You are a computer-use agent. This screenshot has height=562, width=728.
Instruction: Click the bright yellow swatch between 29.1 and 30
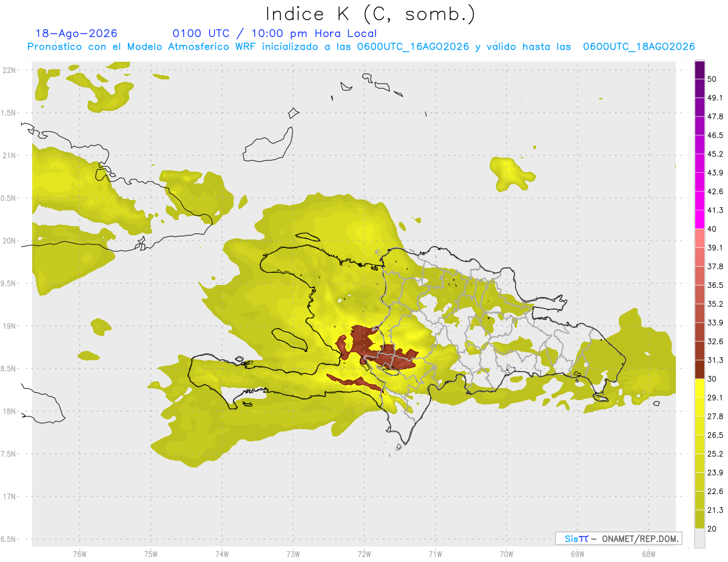[x=699, y=388]
